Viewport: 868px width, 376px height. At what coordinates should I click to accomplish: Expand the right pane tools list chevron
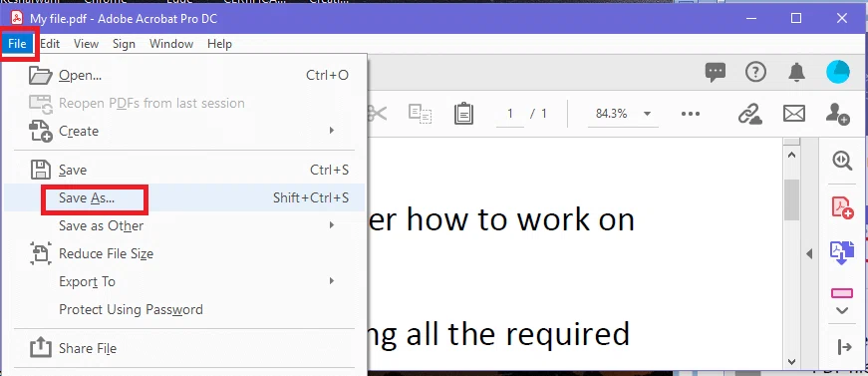(x=842, y=310)
